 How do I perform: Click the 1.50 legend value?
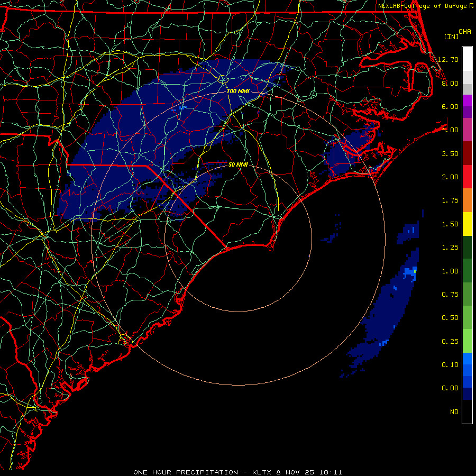450,224
